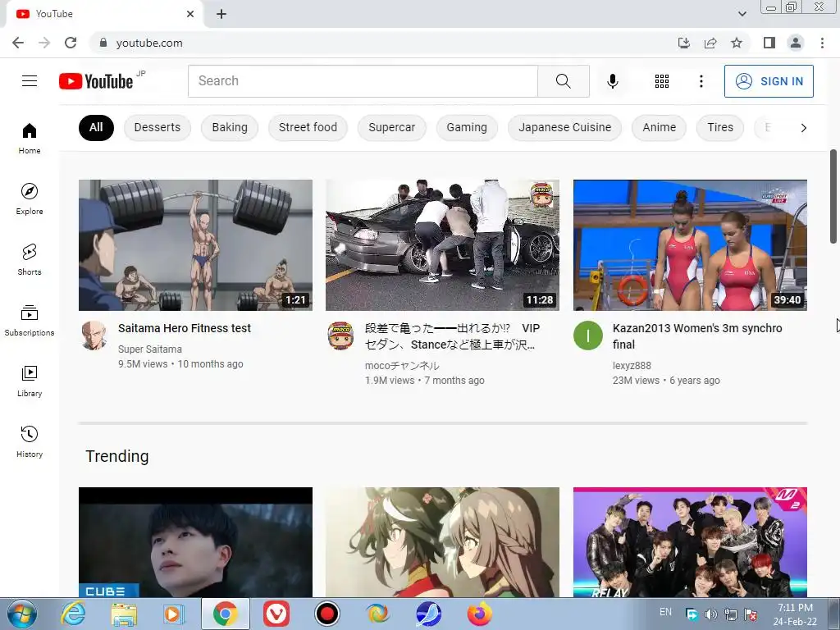Image resolution: width=840 pixels, height=630 pixels.
Task: Open the Japanese VIP sedan video title
Action: 452,336
